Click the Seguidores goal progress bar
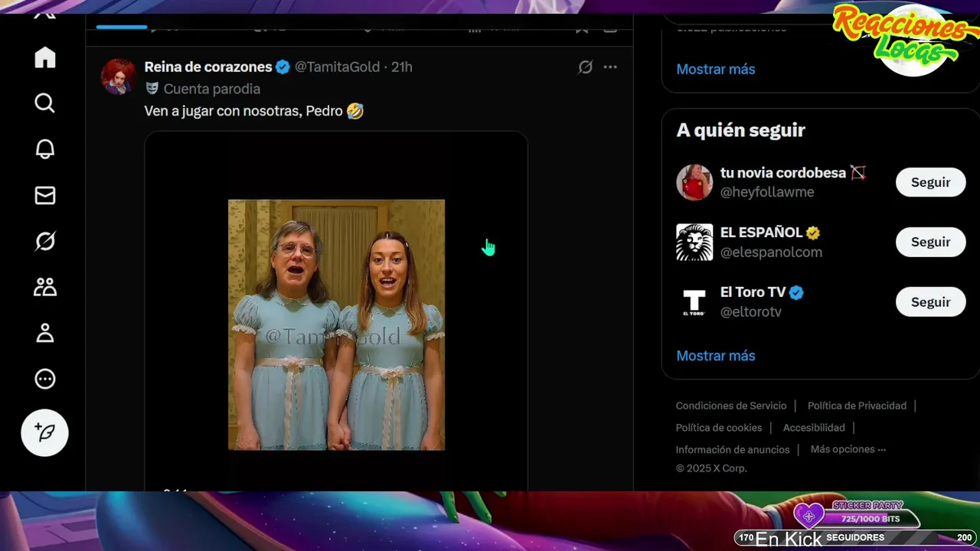 click(855, 538)
